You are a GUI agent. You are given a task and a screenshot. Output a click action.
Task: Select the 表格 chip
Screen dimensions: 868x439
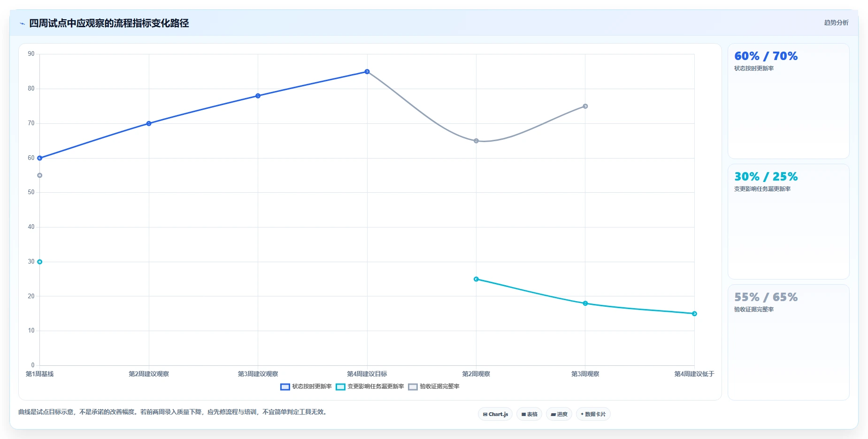pyautogui.click(x=529, y=414)
